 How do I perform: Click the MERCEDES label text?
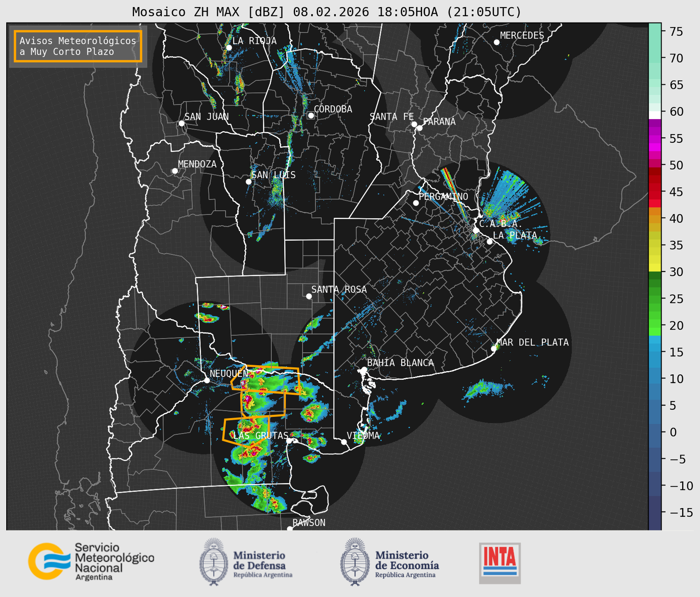[522, 35]
